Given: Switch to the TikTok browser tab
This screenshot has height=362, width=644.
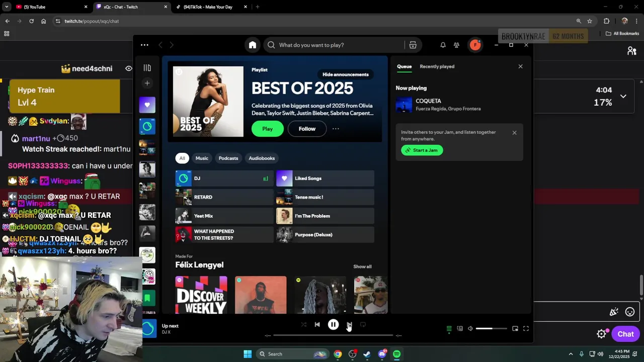Looking at the screenshot, I should coord(211,7).
